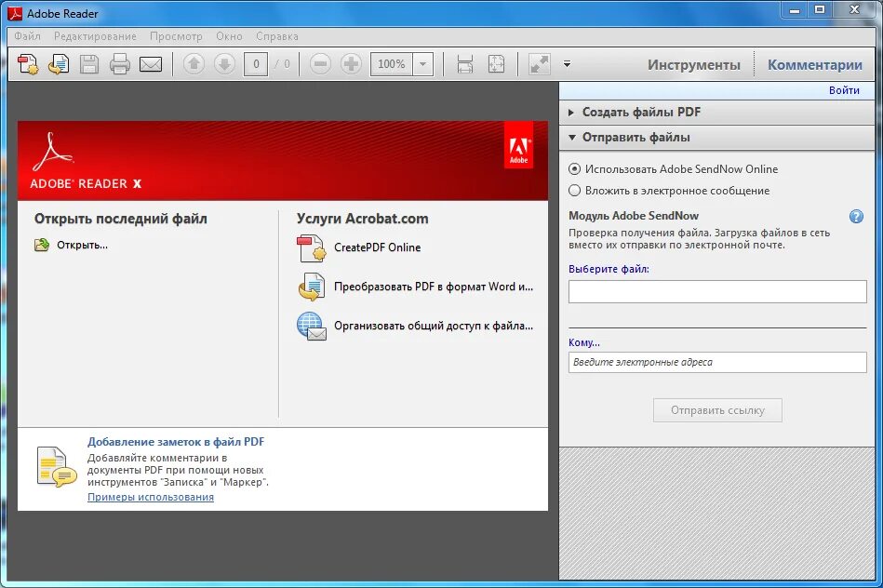This screenshot has height=588, width=883.
Task: Switch to the Комментарии pane
Action: pyautogui.click(x=815, y=65)
